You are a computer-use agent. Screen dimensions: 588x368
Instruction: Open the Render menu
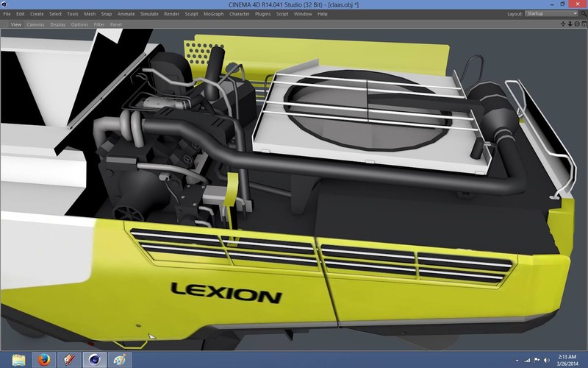click(171, 14)
